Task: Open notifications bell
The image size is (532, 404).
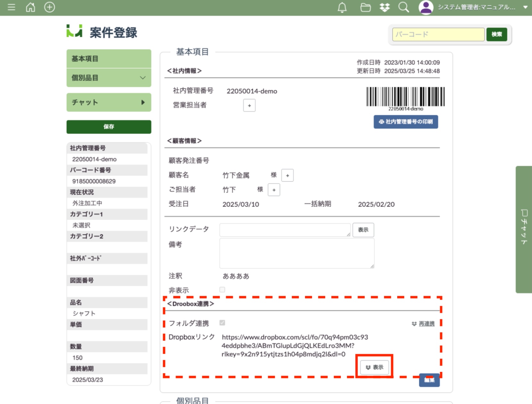Action: click(342, 7)
